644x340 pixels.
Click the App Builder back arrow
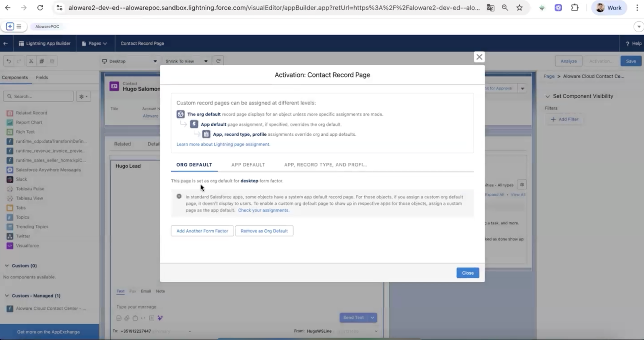pyautogui.click(x=6, y=44)
